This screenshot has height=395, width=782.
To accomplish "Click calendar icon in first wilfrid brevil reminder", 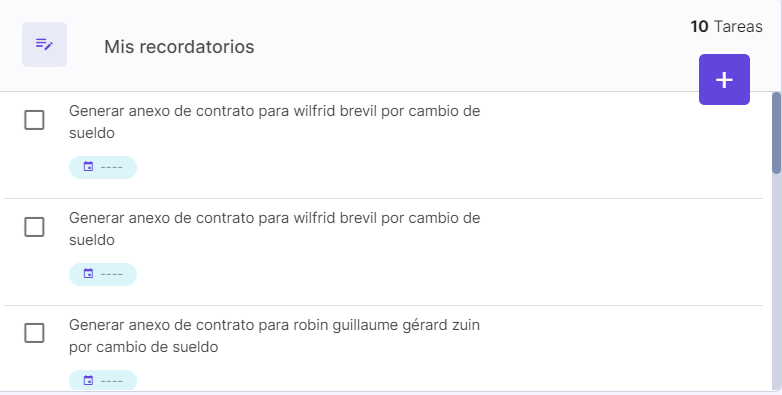I will (x=88, y=167).
